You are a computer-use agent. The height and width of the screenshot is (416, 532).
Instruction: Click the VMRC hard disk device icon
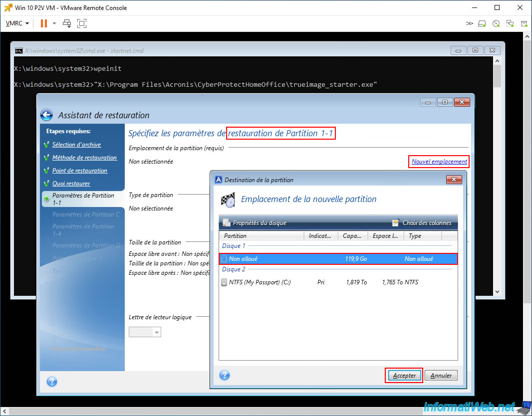click(x=482, y=23)
